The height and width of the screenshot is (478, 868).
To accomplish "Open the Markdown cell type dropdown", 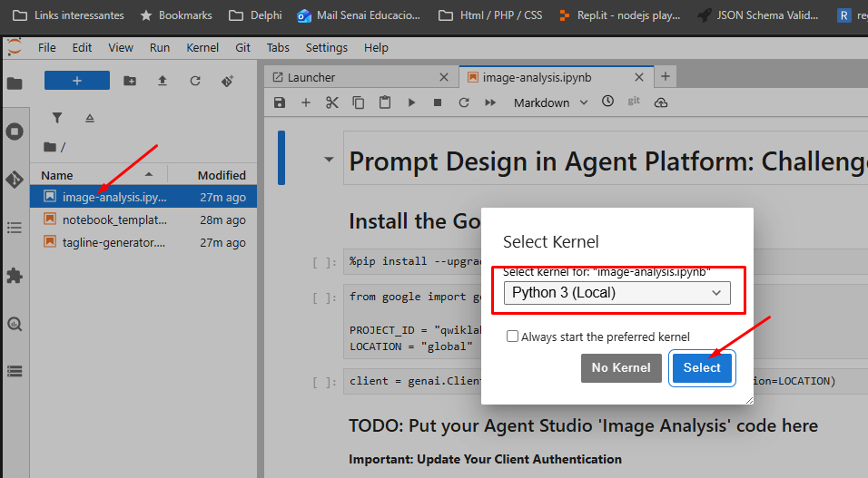I will click(550, 102).
